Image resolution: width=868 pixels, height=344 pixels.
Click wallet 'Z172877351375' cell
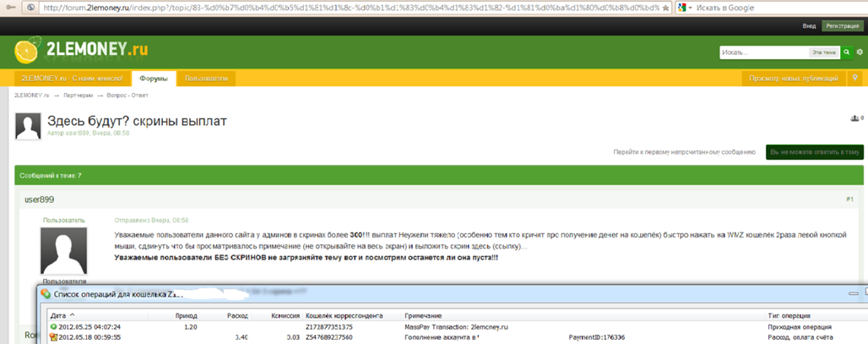point(329,327)
